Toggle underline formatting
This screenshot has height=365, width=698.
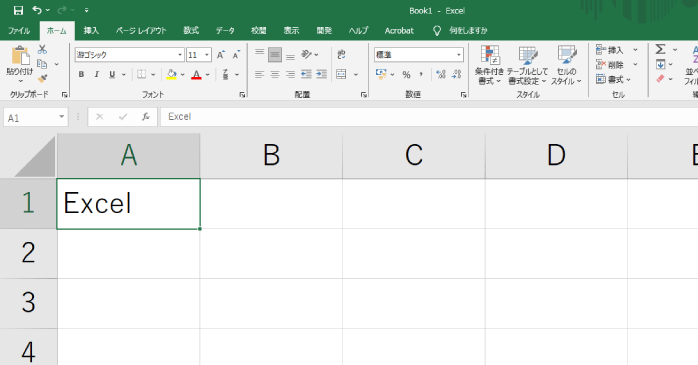(x=112, y=74)
